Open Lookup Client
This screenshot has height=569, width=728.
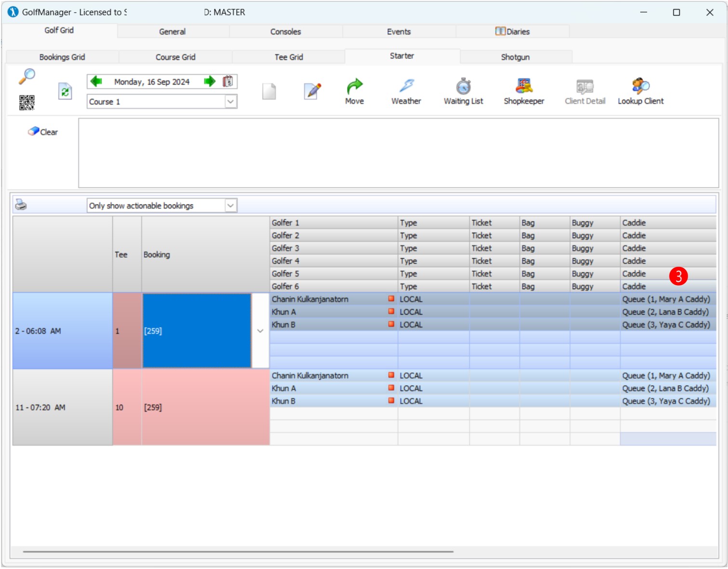641,92
